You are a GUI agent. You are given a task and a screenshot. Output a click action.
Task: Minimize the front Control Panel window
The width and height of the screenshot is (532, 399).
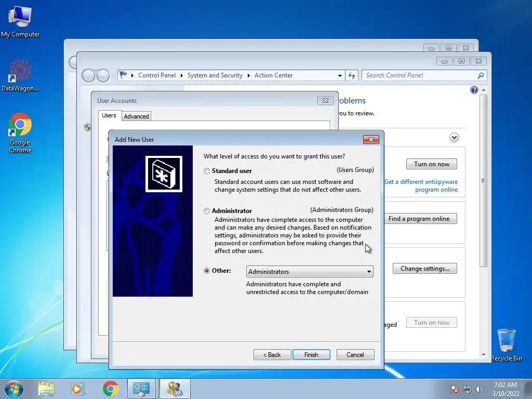[444, 61]
